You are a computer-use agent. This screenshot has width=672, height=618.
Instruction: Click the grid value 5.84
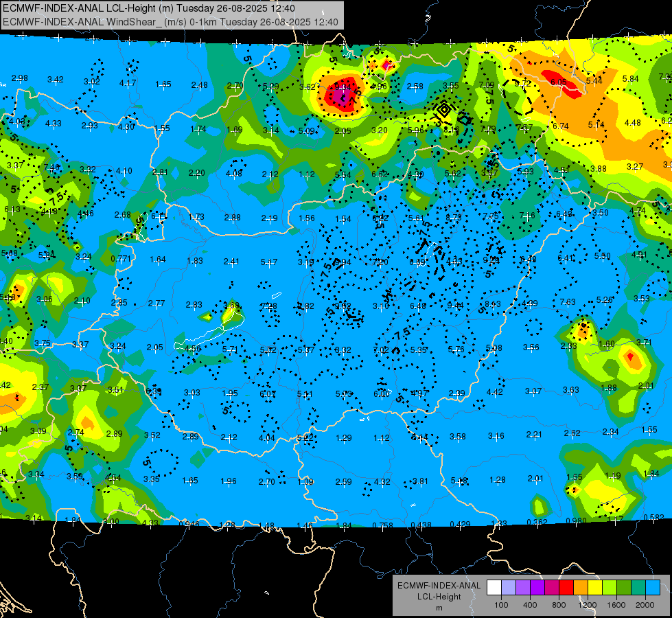pos(630,78)
